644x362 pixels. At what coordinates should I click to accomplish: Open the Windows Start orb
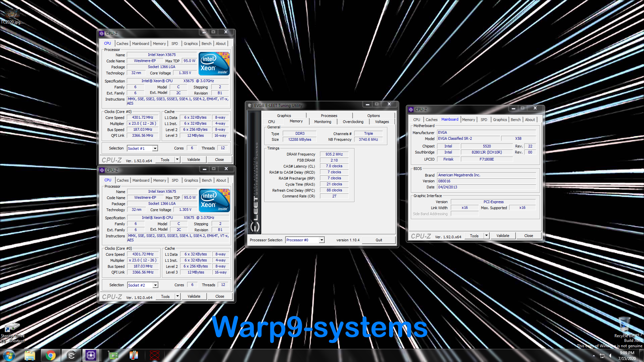[x=9, y=355]
